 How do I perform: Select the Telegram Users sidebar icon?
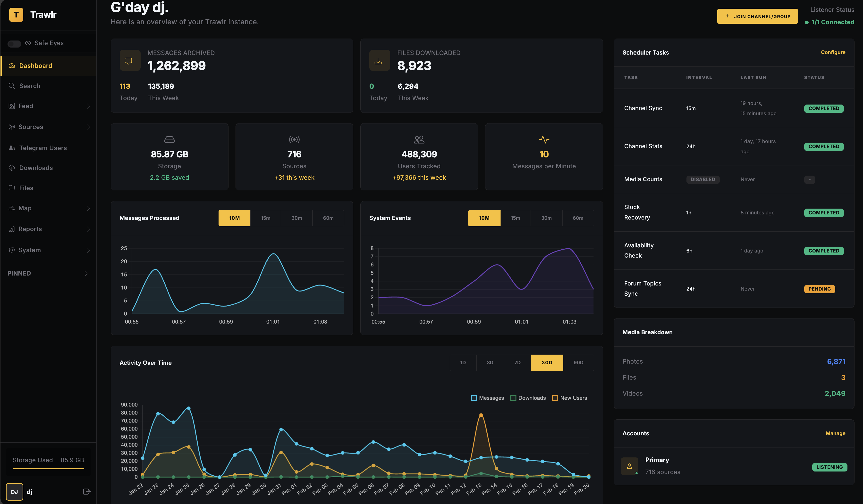[x=12, y=147]
